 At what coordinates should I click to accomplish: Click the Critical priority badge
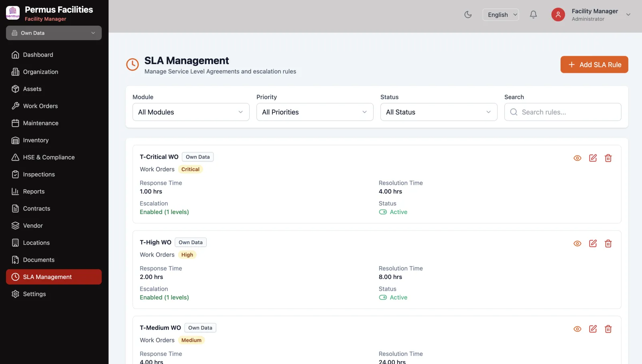(x=190, y=169)
